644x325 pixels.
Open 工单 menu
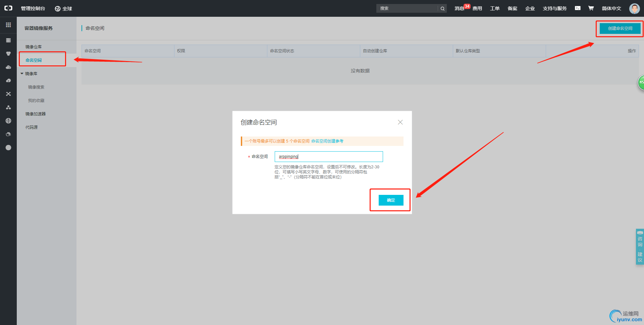(x=495, y=8)
